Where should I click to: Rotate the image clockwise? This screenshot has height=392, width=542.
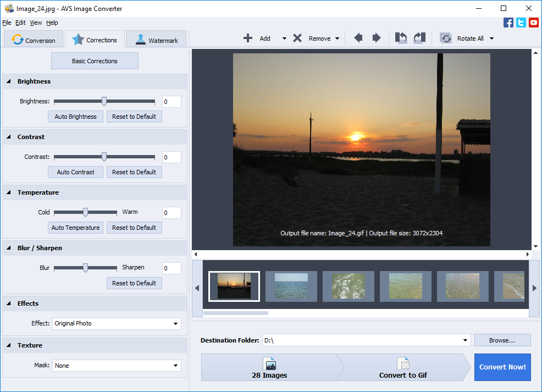tap(419, 38)
